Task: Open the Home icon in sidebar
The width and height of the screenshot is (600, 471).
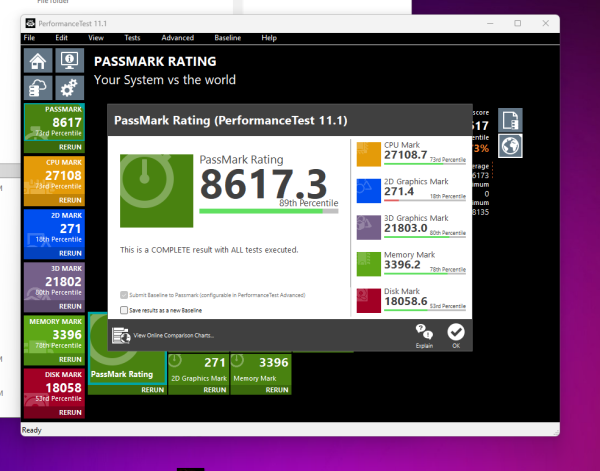Action: [38, 60]
